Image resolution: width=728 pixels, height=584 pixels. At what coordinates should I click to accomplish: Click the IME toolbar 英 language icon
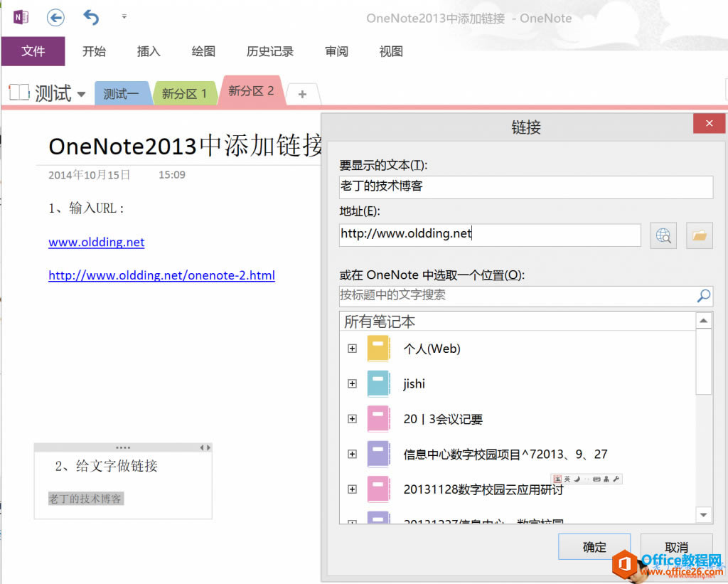click(567, 479)
